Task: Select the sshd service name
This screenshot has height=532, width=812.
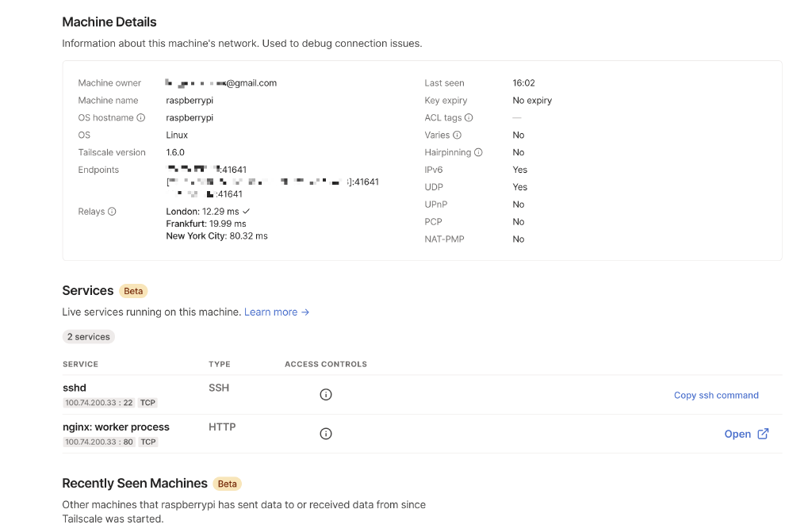Action: tap(74, 388)
